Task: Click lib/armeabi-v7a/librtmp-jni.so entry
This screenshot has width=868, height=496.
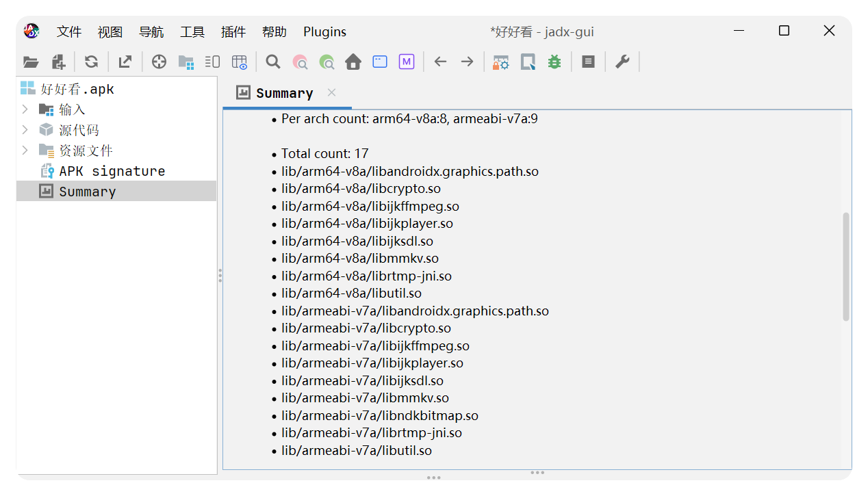Action: (x=372, y=433)
